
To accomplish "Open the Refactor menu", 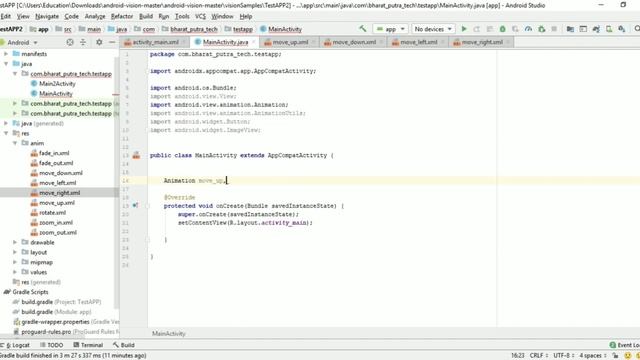I will pyautogui.click(x=122, y=16).
